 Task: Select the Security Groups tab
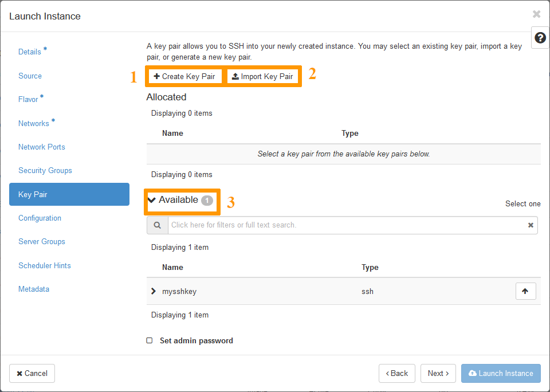click(45, 170)
